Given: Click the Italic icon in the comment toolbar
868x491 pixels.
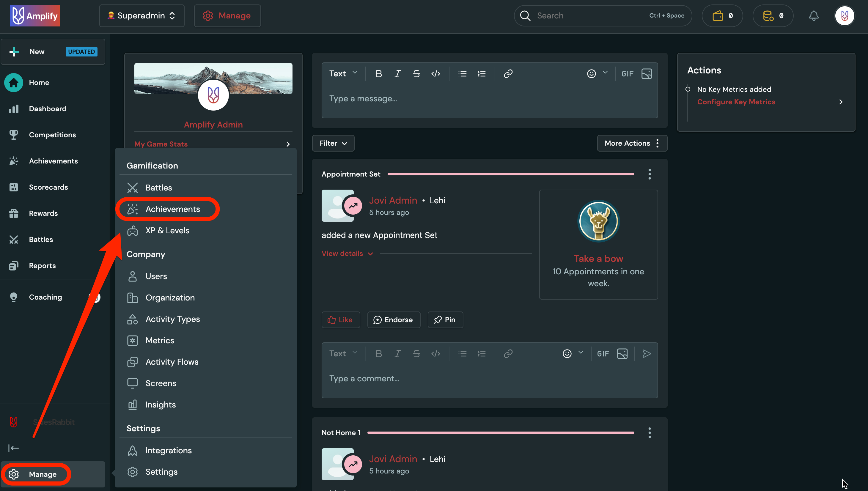Looking at the screenshot, I should [x=397, y=353].
